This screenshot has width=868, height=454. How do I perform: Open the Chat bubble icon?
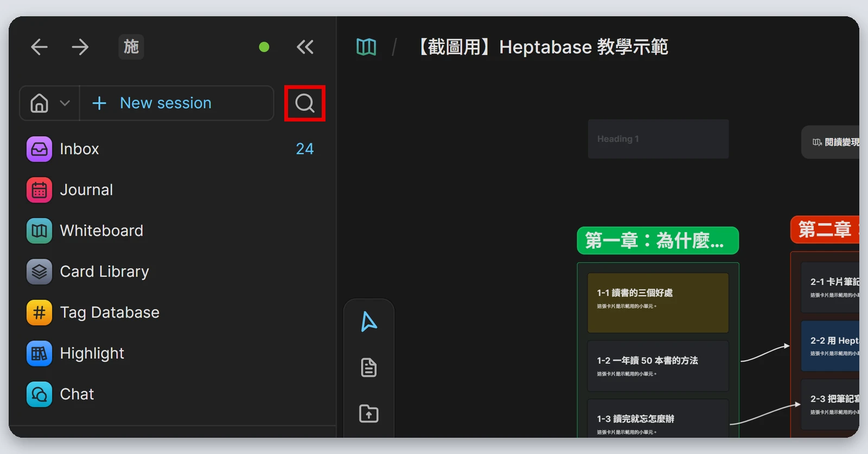[40, 394]
